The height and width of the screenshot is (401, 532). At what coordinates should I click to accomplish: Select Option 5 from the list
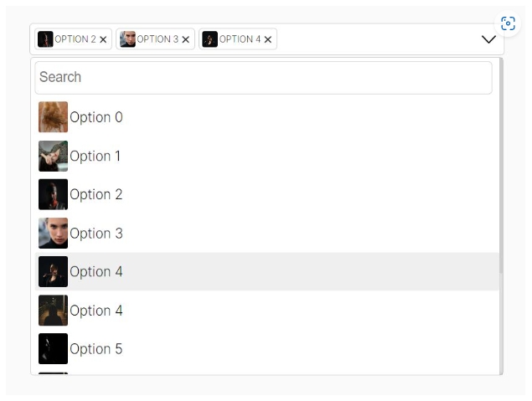(266, 349)
